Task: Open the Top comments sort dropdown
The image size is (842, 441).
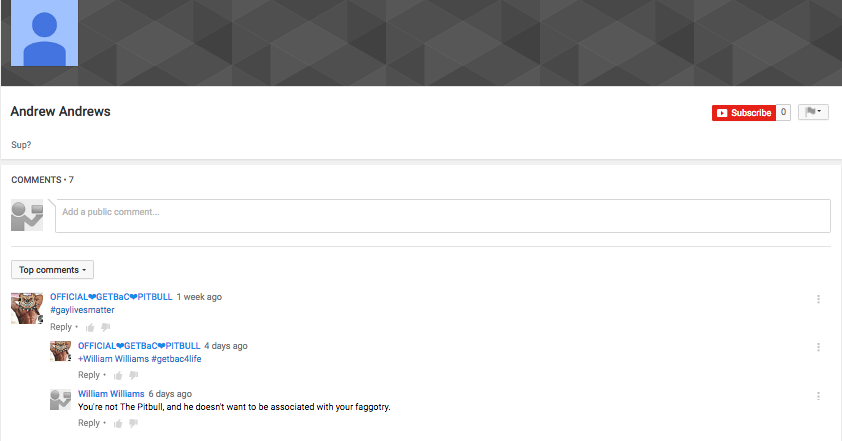Action: click(x=52, y=270)
